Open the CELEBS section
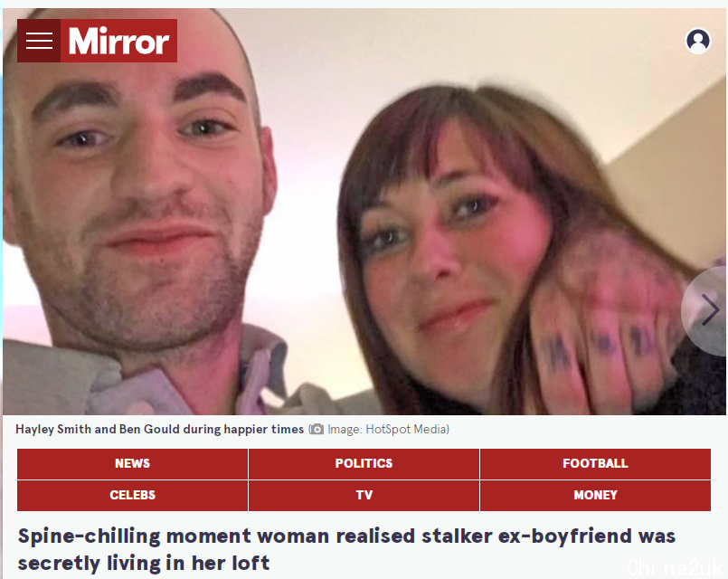This screenshot has height=579, width=728. click(132, 496)
